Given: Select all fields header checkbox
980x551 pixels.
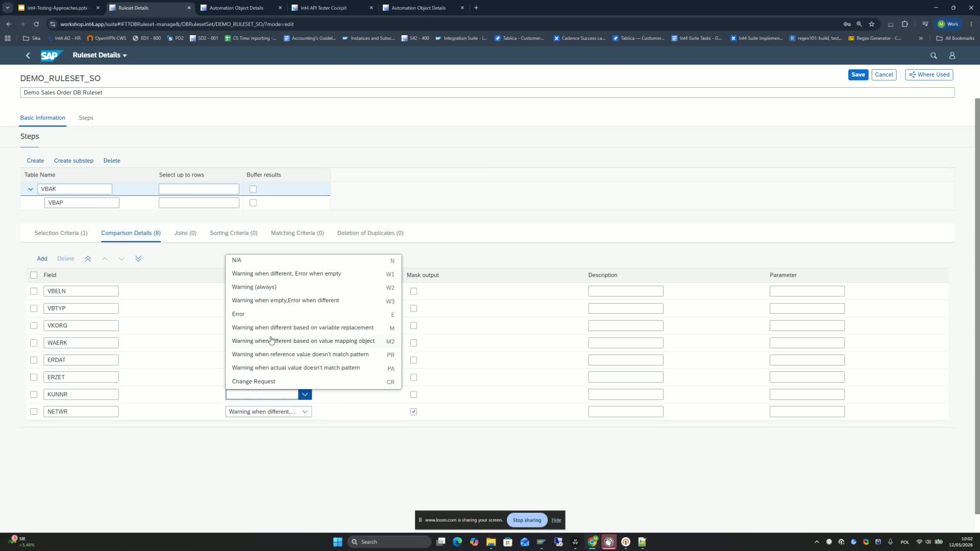Looking at the screenshot, I should [34, 275].
